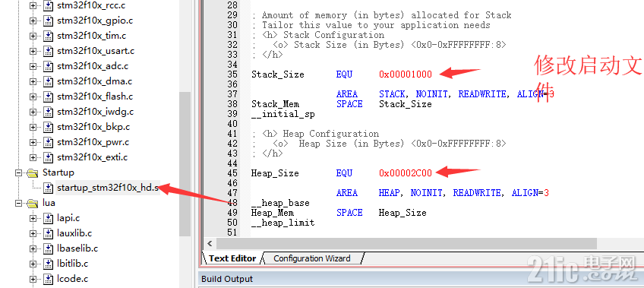Click the stm32f10x_exti.c file icon

[49, 158]
